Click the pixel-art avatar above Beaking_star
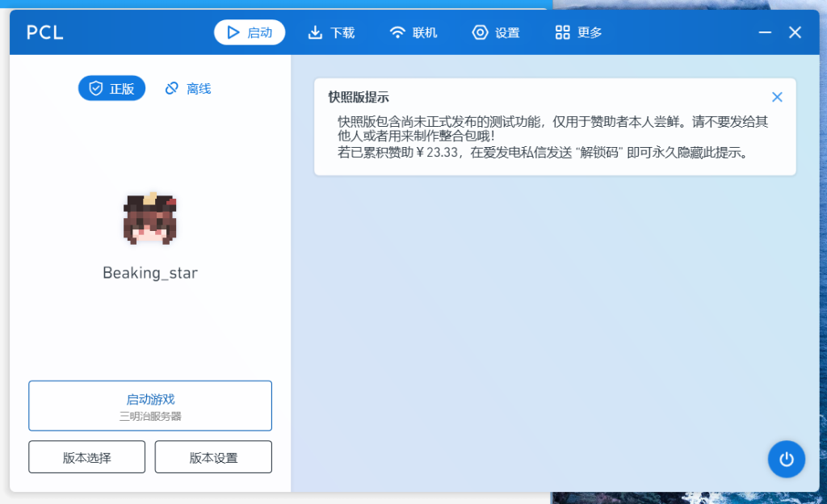Viewport: 827px width, 504px height. 150,219
